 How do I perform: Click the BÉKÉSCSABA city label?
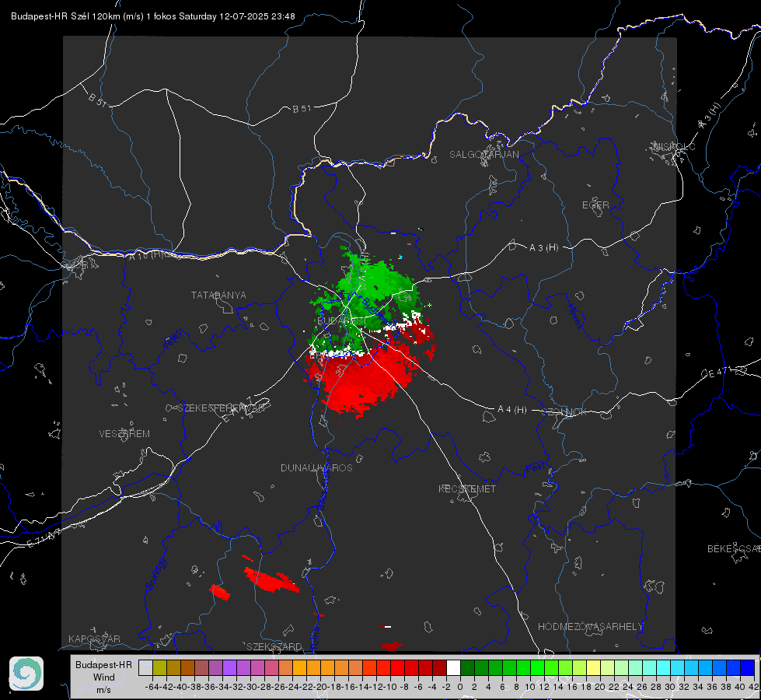(x=733, y=548)
